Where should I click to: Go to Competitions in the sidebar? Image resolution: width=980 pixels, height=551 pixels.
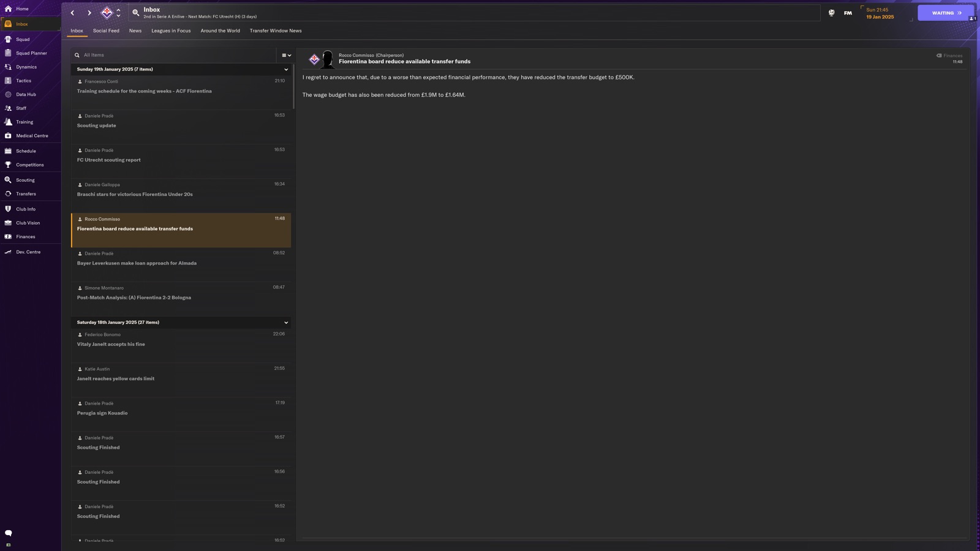coord(31,165)
